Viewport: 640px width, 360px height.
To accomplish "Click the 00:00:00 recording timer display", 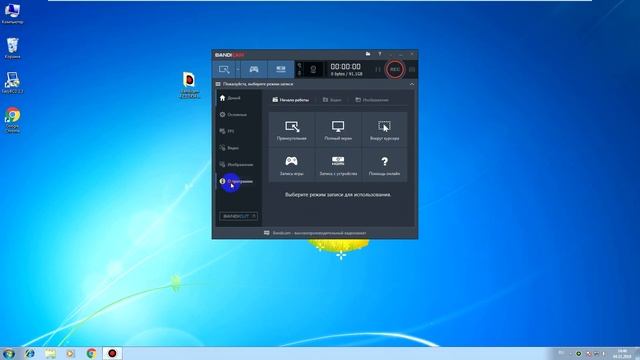I will pos(345,67).
